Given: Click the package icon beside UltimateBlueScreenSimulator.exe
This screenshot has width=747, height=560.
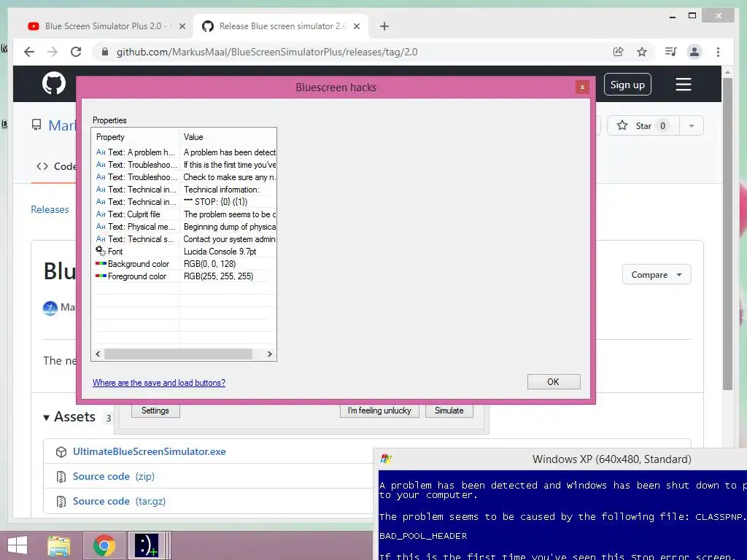Looking at the screenshot, I should coord(61,452).
